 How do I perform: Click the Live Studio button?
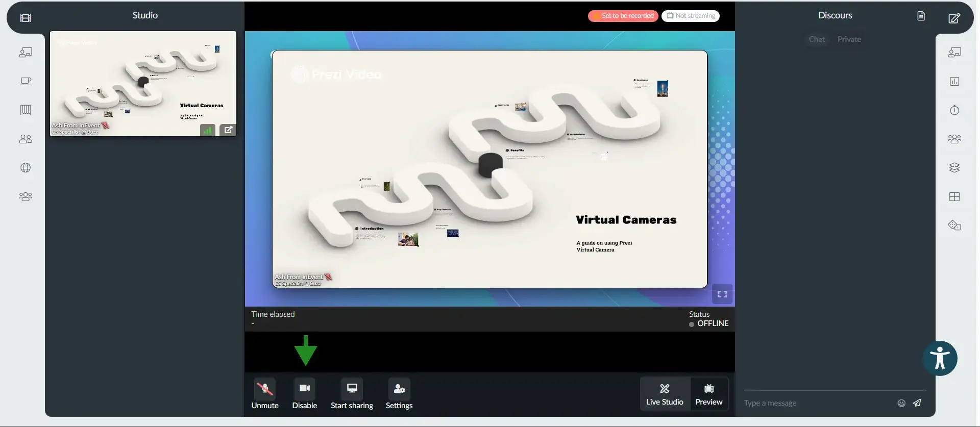665,394
